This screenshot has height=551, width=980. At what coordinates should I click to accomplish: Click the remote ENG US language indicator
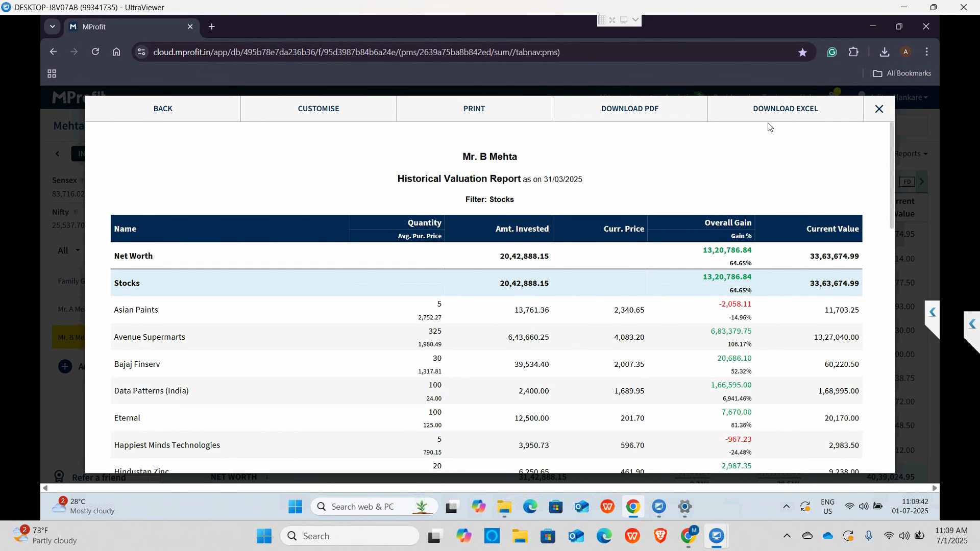click(x=827, y=507)
